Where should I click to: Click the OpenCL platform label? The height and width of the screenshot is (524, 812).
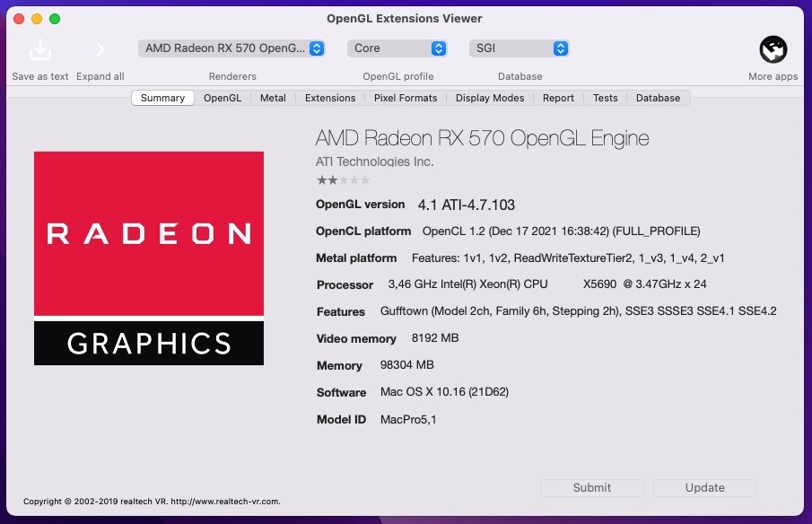coord(363,231)
